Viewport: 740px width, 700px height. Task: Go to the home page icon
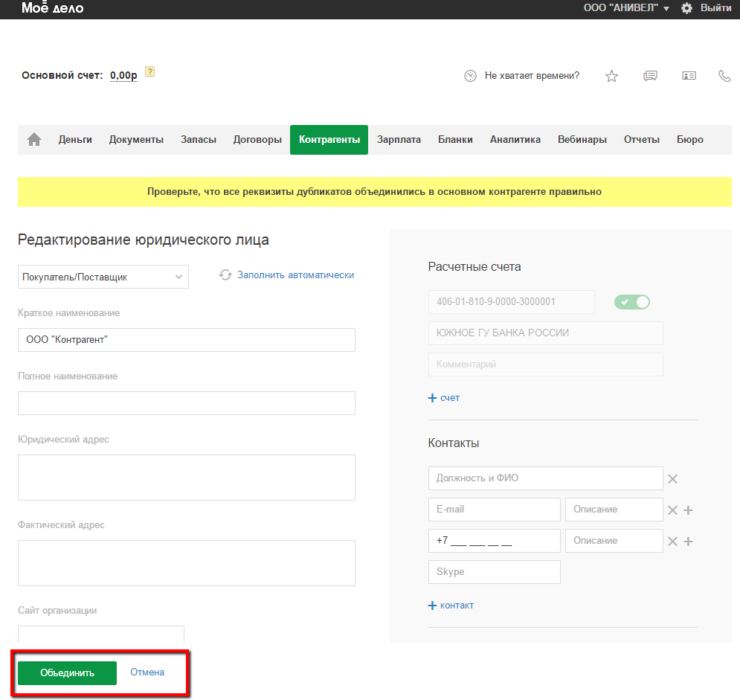[x=34, y=140]
